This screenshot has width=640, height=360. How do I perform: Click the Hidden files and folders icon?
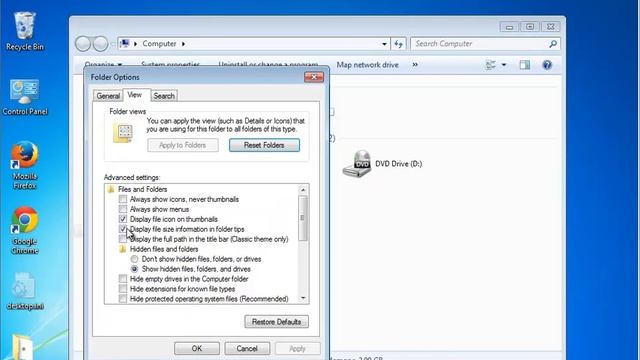click(x=122, y=249)
